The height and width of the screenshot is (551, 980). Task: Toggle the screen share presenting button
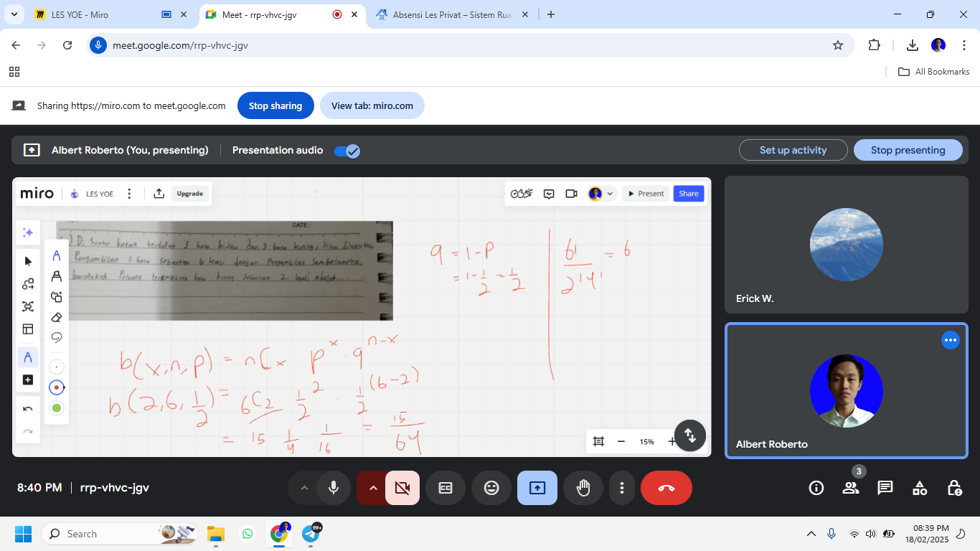(x=537, y=488)
